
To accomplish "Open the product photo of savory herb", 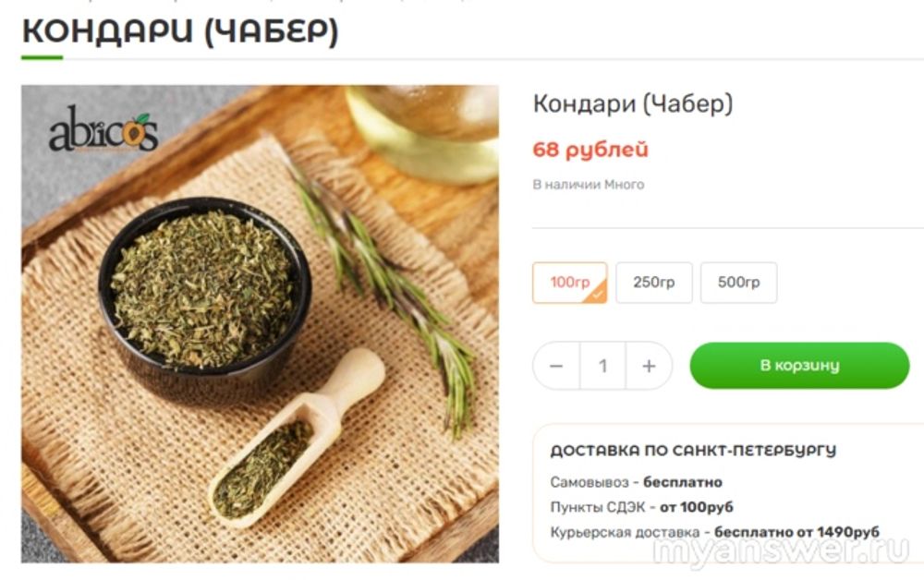I will coord(260,324).
